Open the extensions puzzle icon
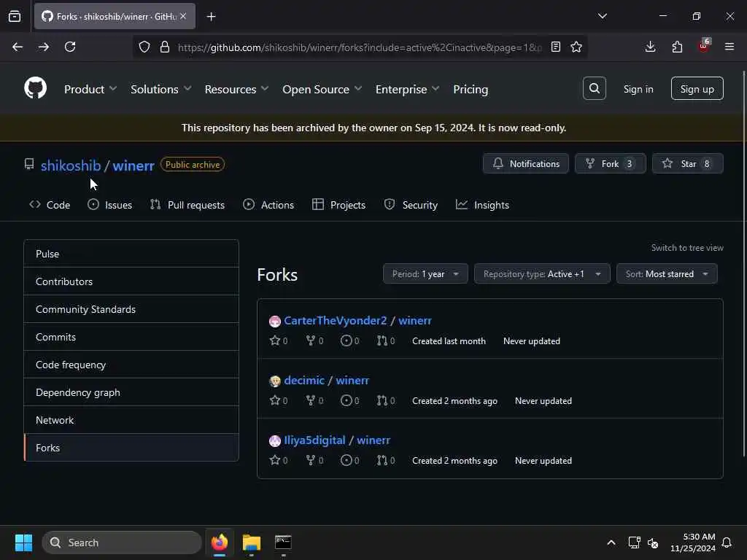747x560 pixels. [x=677, y=47]
